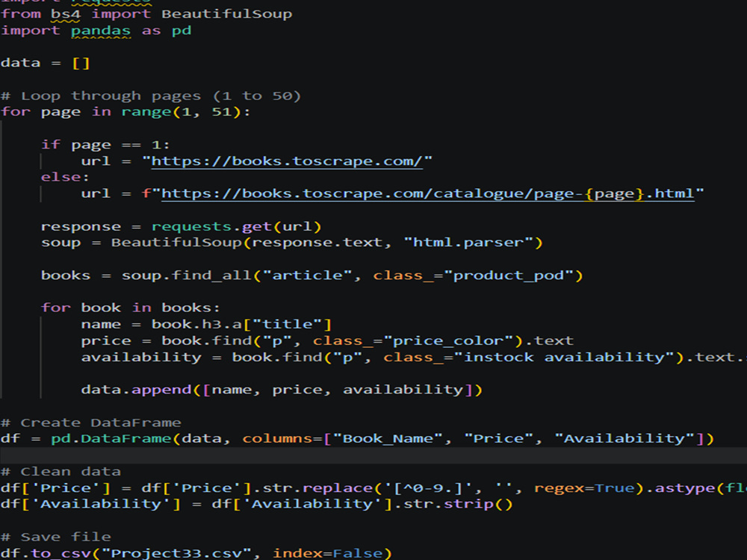Click the "product_pod" class string
The image size is (747, 560).
pyautogui.click(x=508, y=276)
